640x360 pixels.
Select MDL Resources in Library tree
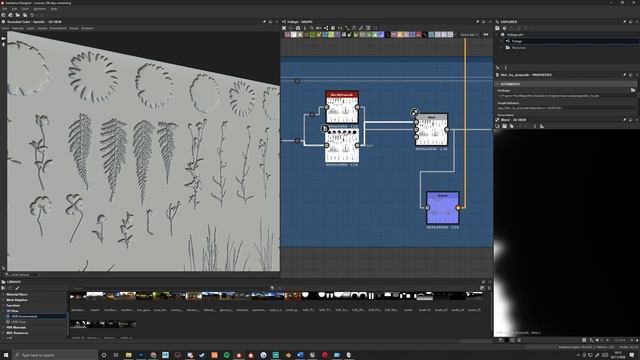(17, 333)
